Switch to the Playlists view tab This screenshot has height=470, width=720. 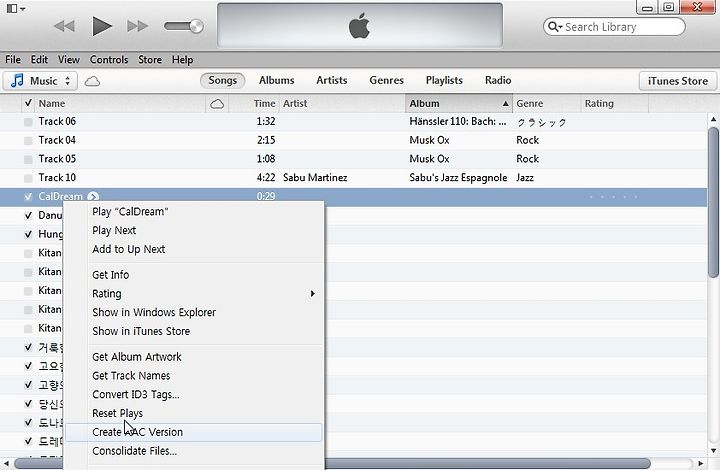pyautogui.click(x=444, y=80)
